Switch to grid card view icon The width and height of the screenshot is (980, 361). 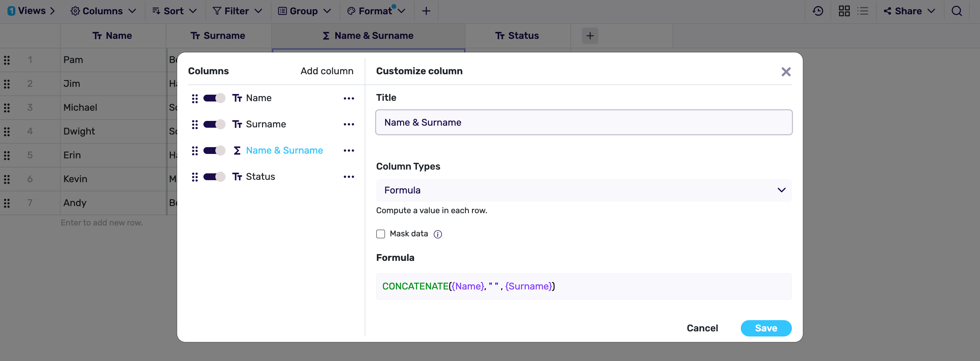tap(844, 11)
